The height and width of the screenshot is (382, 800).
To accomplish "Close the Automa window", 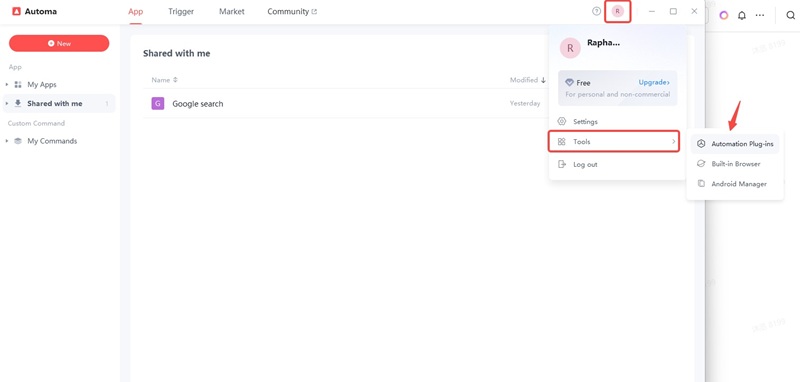I will [694, 11].
